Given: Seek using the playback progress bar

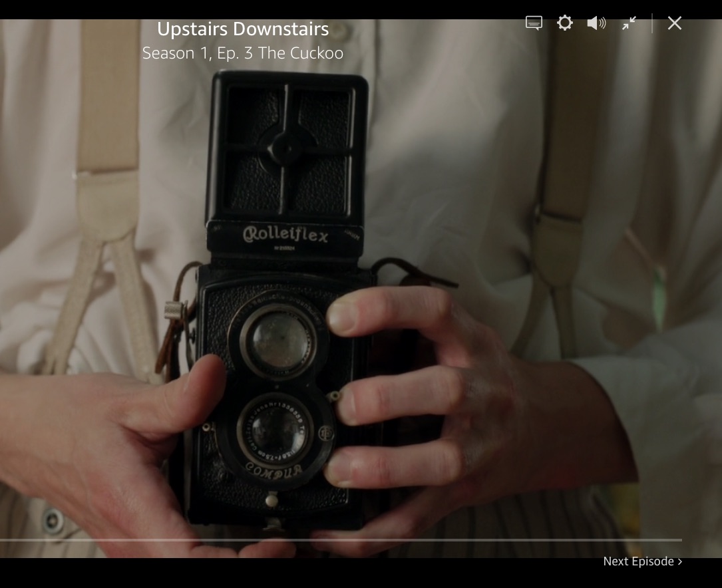Looking at the screenshot, I should (x=341, y=539).
